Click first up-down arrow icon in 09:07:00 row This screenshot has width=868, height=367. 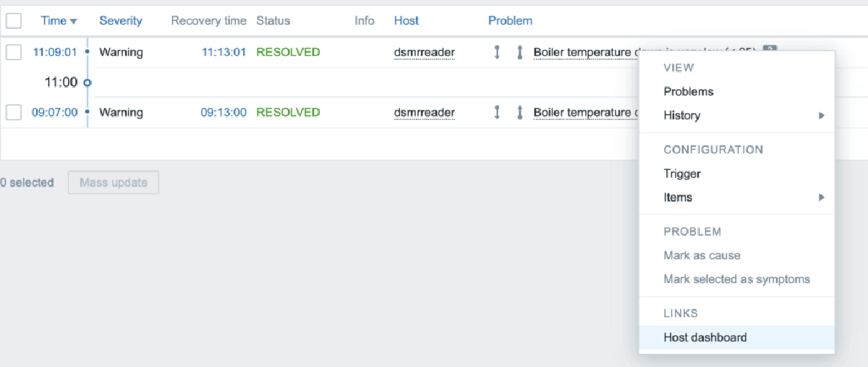pos(496,112)
